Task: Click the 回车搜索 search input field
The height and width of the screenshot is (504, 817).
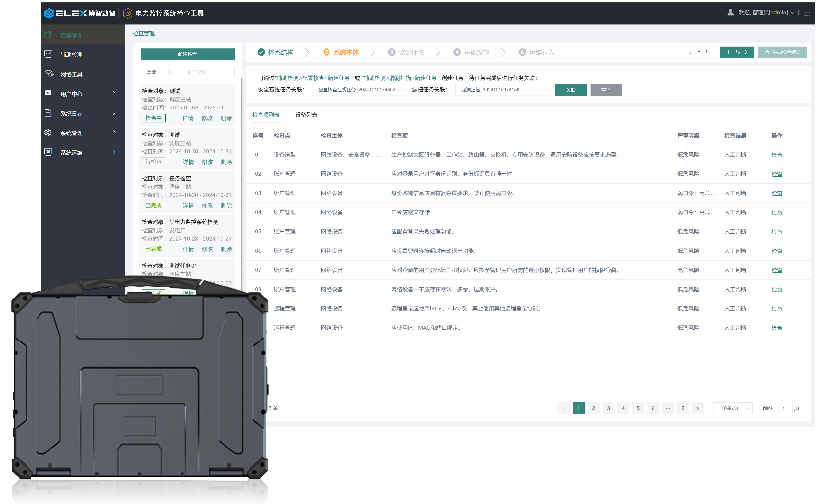Action: tap(208, 72)
